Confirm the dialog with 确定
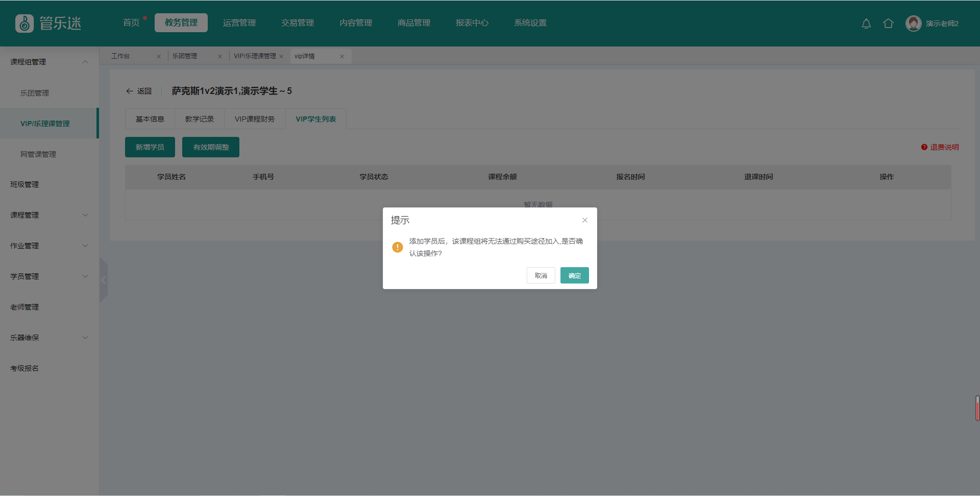This screenshot has width=980, height=496. (574, 275)
